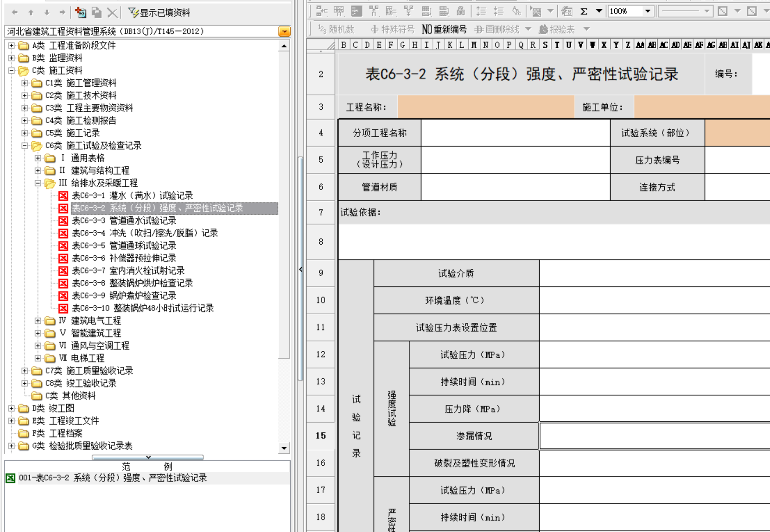Open the 报验表 dropdown arrow
The height and width of the screenshot is (532, 770).
[586, 29]
